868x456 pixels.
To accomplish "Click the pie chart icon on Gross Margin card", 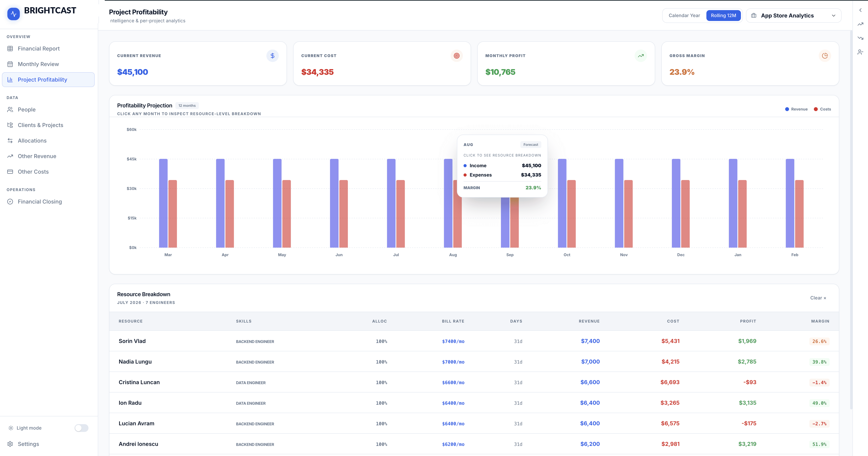I will [825, 56].
